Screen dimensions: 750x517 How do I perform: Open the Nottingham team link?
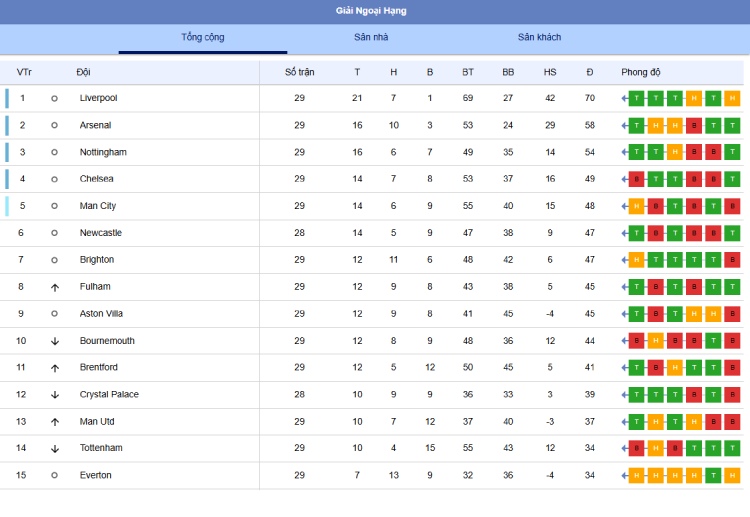click(103, 152)
